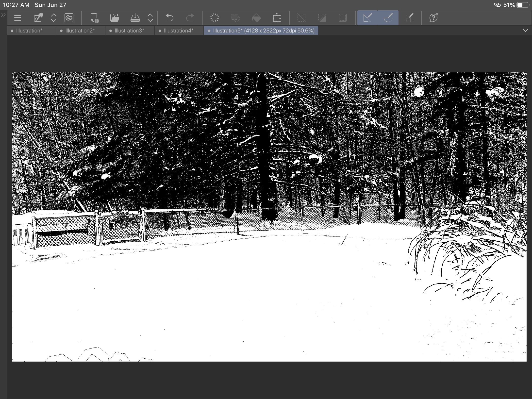
Task: Toggle Snap to Special Ruler
Action: (388, 18)
